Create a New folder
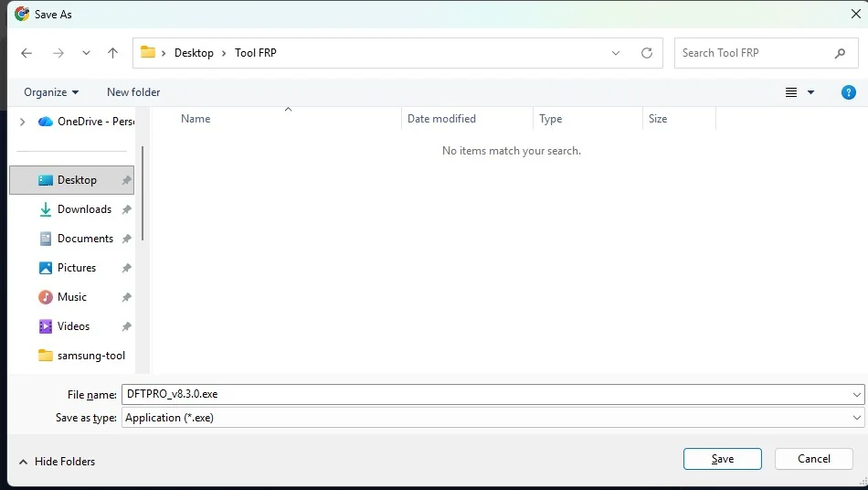 coord(133,92)
